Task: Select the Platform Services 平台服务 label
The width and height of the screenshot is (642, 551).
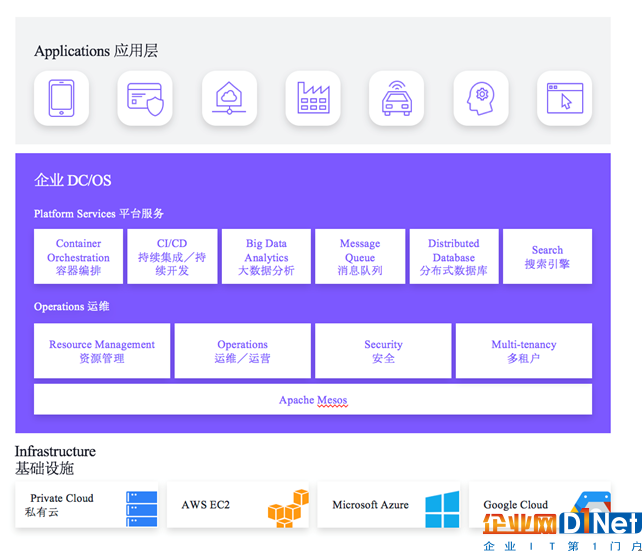Action: point(99,213)
